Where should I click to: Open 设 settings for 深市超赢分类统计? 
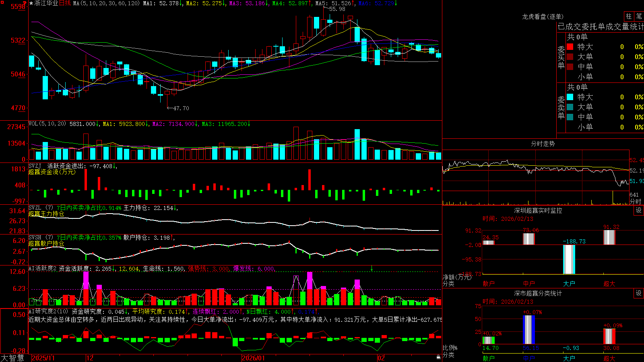639,293
